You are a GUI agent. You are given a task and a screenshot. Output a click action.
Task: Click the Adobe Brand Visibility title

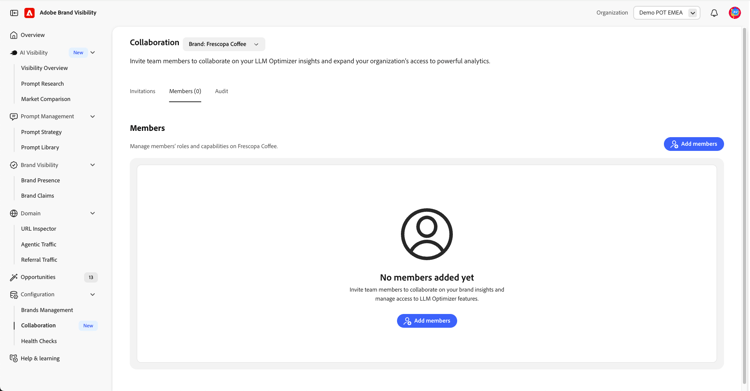tap(68, 13)
